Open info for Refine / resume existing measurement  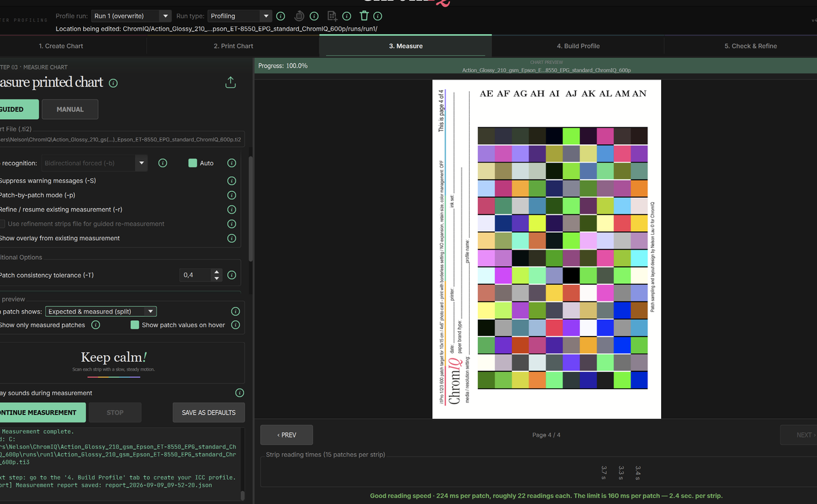pyautogui.click(x=231, y=209)
